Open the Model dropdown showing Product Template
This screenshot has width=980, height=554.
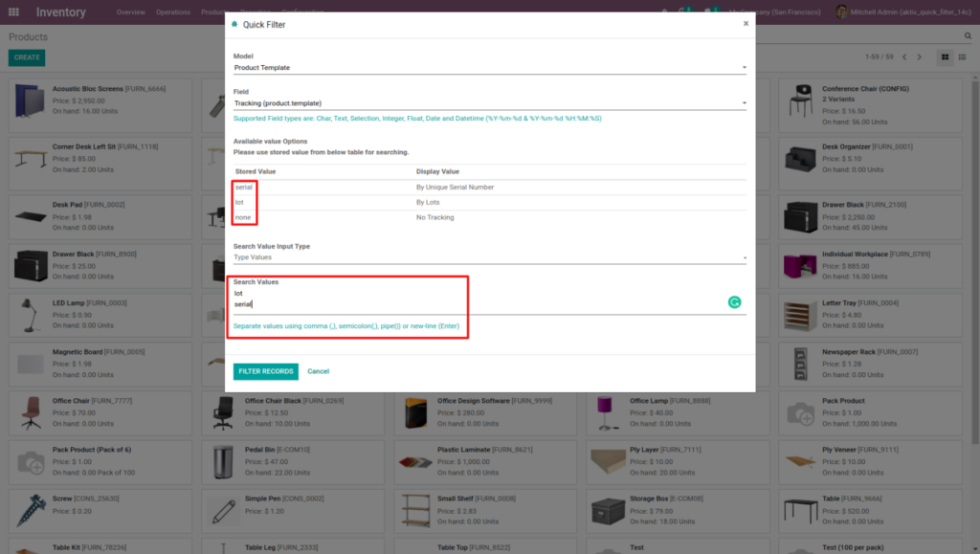[490, 67]
